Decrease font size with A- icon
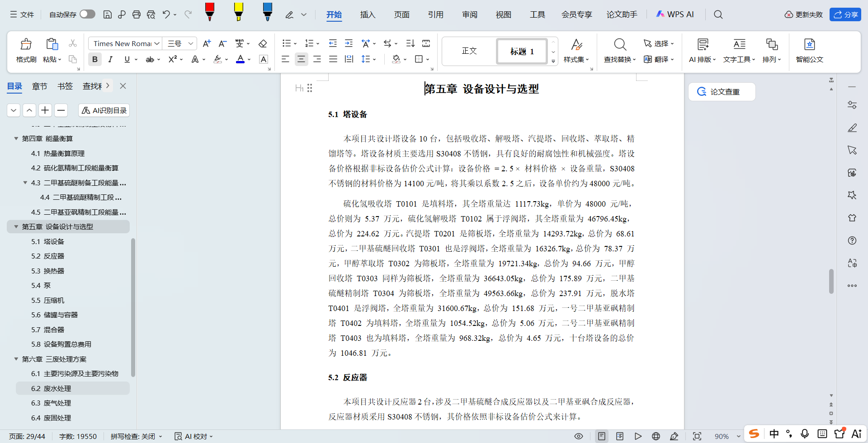Image resolution: width=868 pixels, height=443 pixels. click(222, 43)
